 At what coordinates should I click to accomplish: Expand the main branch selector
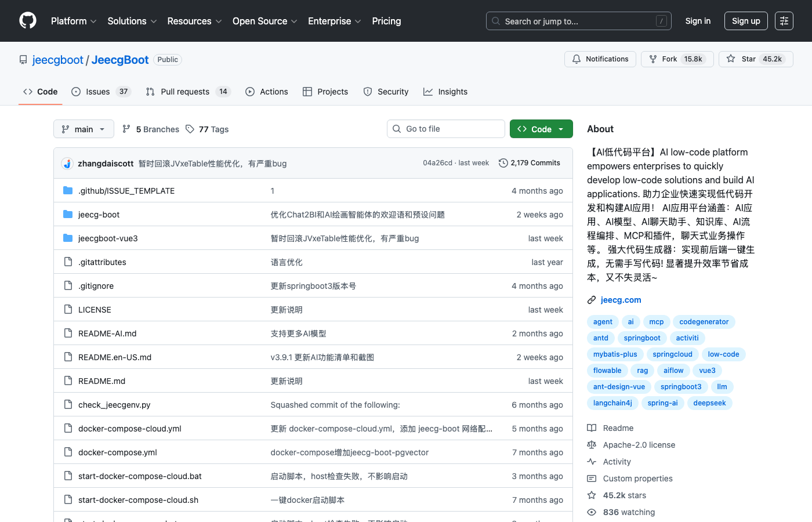[84, 129]
